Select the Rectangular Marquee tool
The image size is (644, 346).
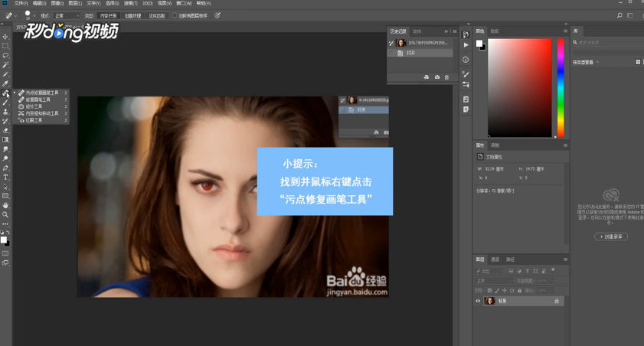point(5,46)
